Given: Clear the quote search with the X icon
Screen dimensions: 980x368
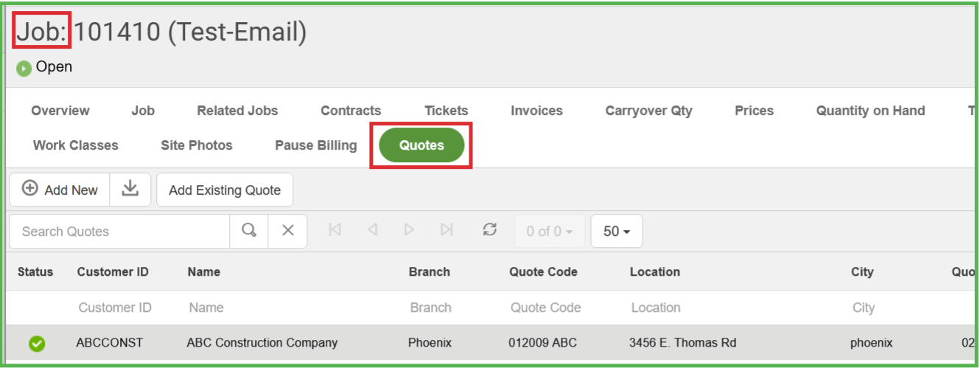Looking at the screenshot, I should (288, 231).
